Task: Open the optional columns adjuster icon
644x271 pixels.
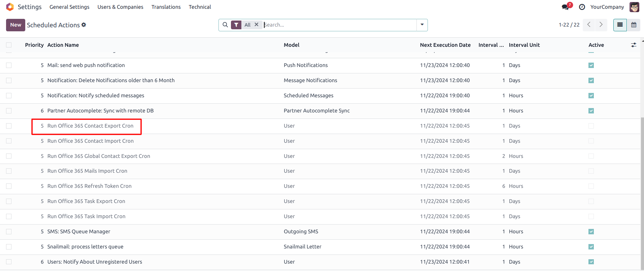Action: [634, 45]
